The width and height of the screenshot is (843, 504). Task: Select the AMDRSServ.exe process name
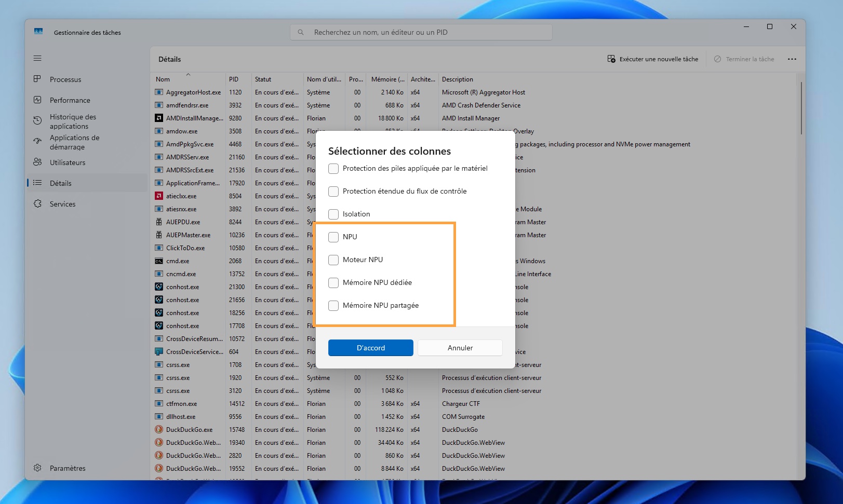tap(188, 157)
